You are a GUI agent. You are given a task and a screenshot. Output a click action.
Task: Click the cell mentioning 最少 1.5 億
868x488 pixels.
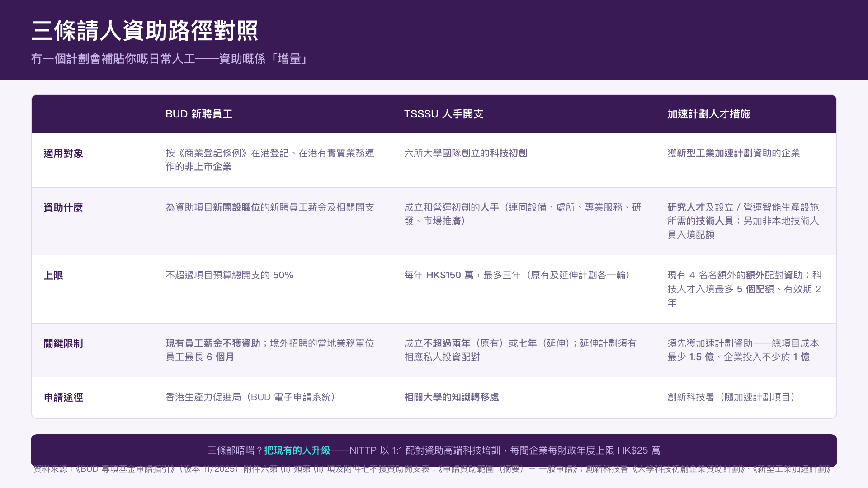tap(743, 350)
